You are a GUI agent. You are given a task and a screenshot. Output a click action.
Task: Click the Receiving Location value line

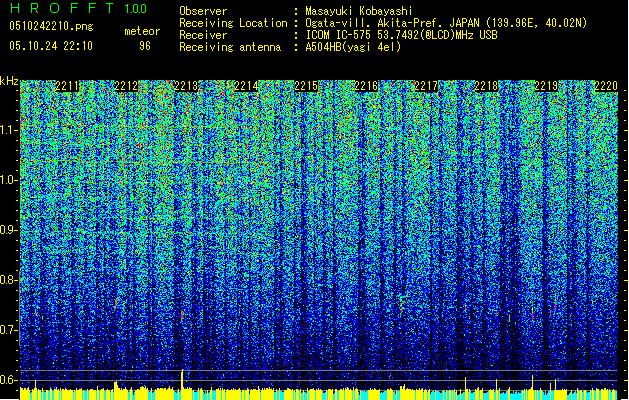(446, 23)
